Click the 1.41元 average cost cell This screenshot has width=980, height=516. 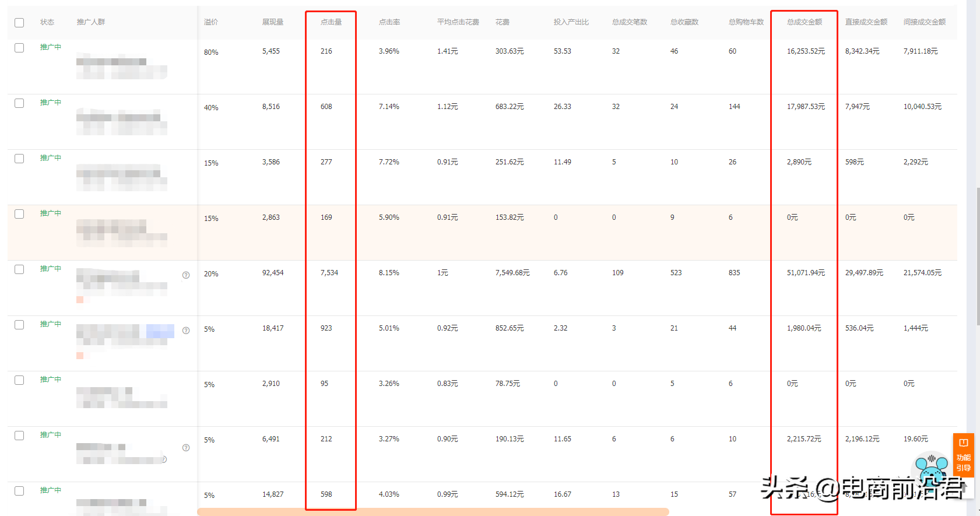point(448,51)
